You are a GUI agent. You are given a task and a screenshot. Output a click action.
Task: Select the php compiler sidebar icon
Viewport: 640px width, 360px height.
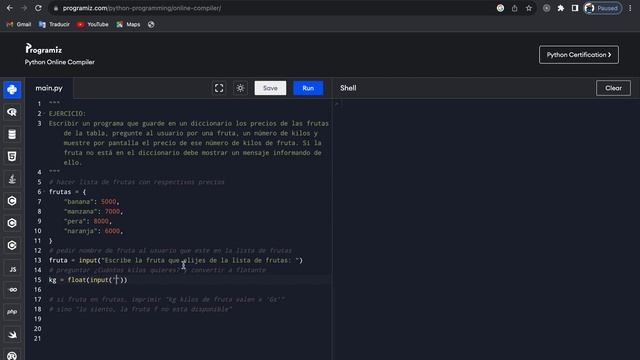[x=12, y=312]
